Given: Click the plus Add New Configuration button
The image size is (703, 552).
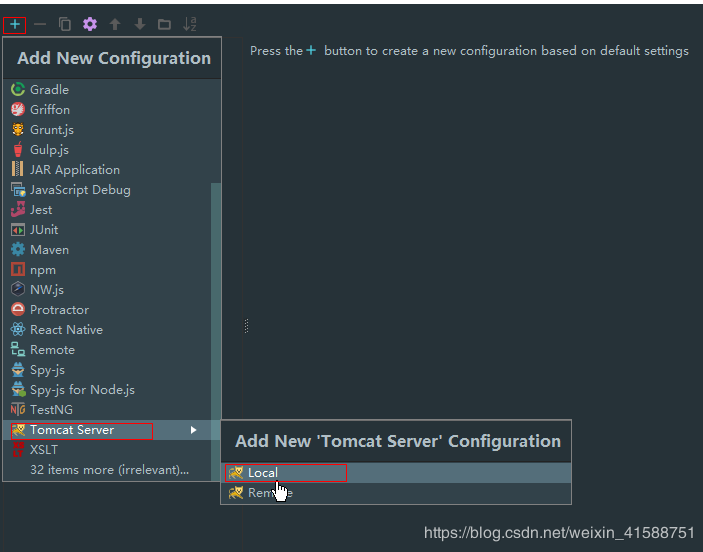Looking at the screenshot, I should click(x=15, y=24).
